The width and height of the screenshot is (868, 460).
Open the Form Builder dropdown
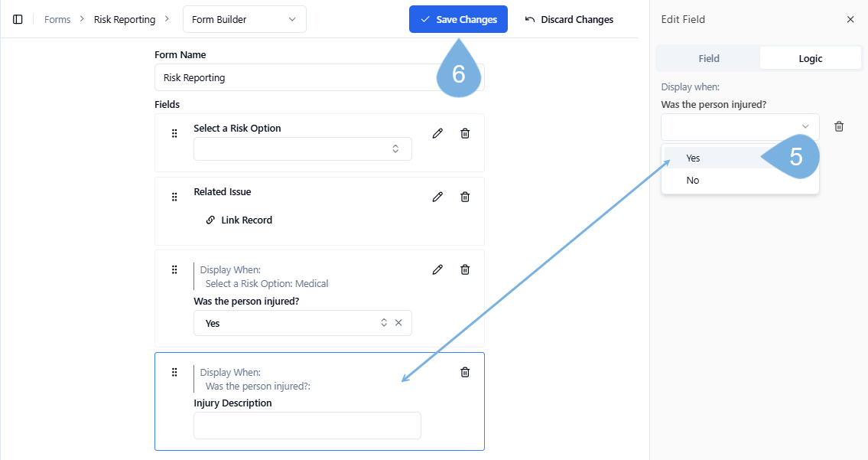click(x=244, y=19)
